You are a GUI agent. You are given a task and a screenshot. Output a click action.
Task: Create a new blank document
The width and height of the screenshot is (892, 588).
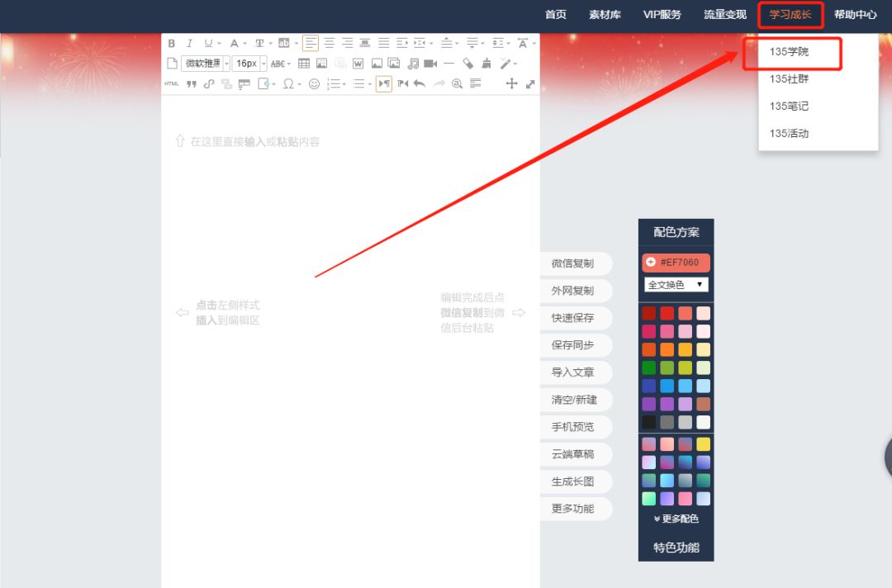click(173, 64)
